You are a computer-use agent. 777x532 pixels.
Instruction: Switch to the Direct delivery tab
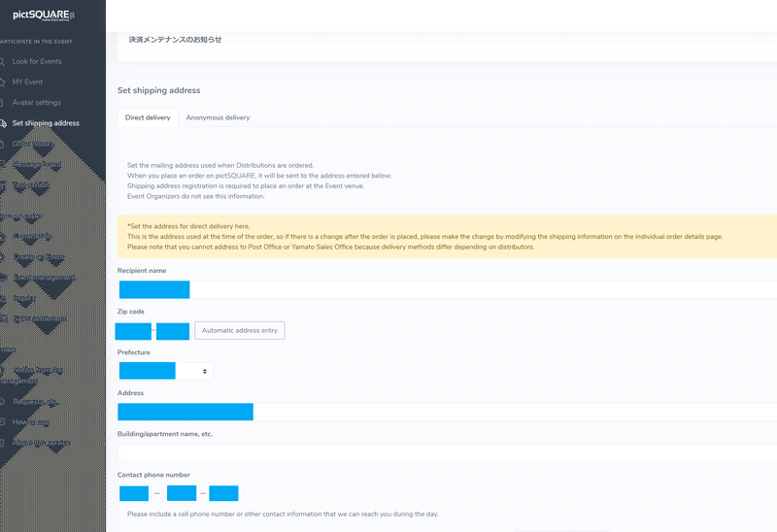point(148,117)
